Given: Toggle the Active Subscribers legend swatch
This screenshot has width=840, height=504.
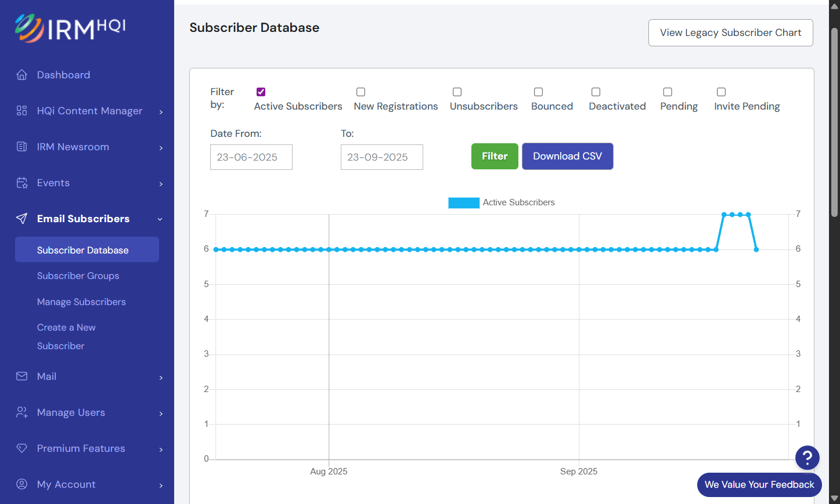Looking at the screenshot, I should [464, 203].
